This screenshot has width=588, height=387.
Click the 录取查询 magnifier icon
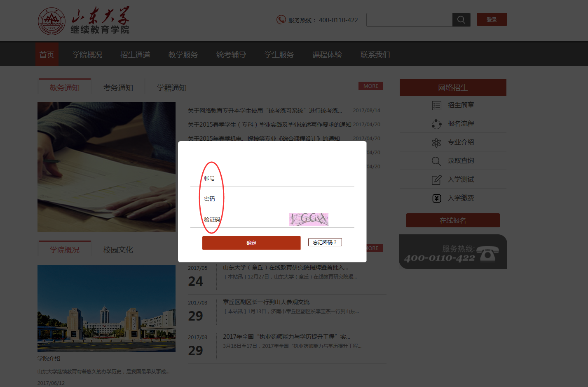coord(436,161)
